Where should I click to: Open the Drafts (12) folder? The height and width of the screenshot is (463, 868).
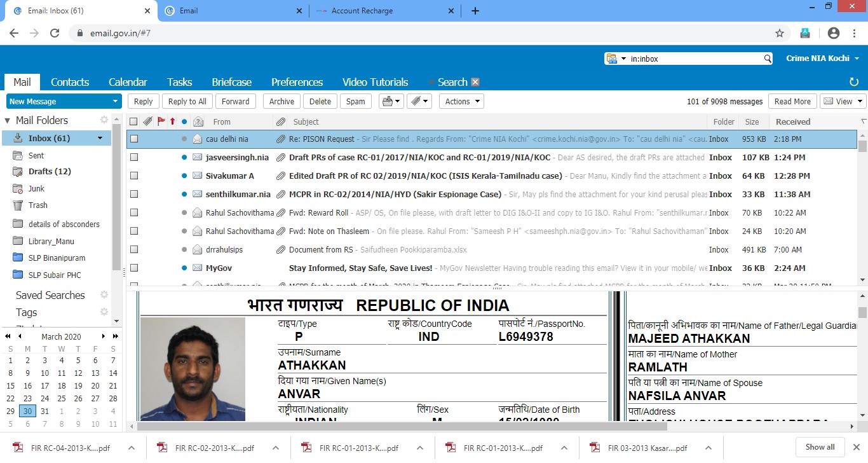click(50, 172)
